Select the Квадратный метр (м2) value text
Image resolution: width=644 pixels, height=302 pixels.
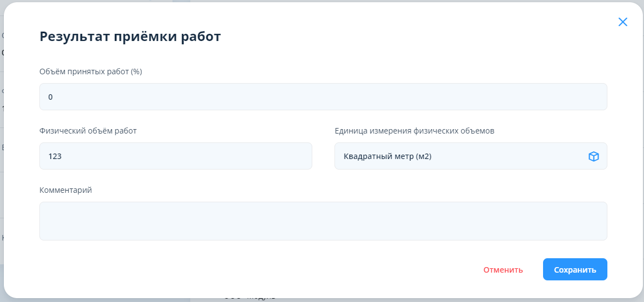point(387,157)
